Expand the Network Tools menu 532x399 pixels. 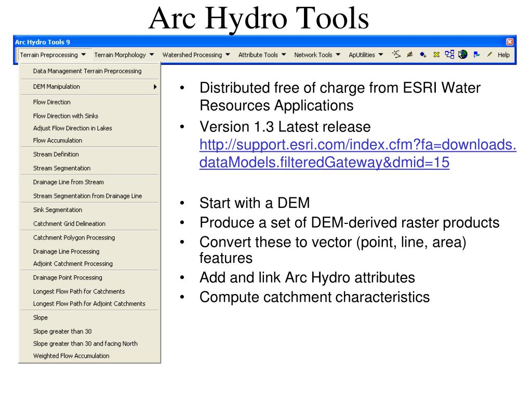[x=317, y=55]
